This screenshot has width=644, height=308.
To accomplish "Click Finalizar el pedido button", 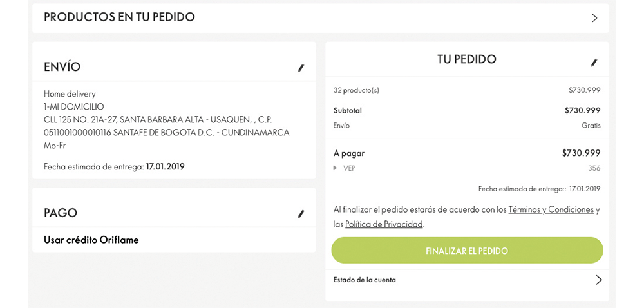I will 467,251.
